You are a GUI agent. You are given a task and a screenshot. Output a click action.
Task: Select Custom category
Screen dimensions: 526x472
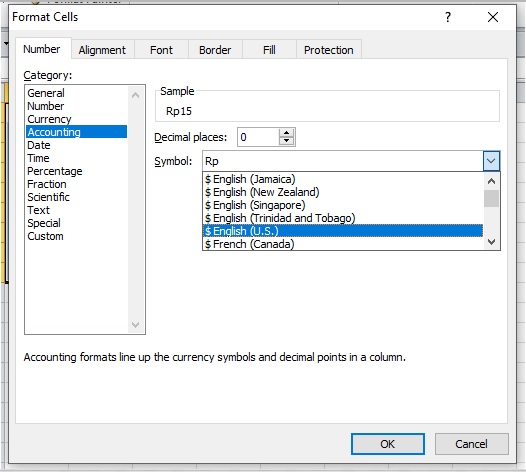(x=76, y=236)
